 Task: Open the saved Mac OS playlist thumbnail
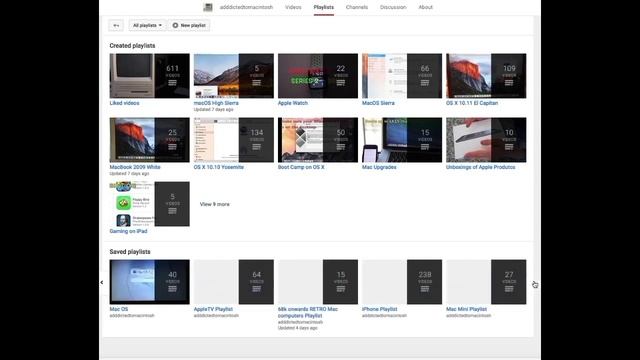tap(149, 282)
